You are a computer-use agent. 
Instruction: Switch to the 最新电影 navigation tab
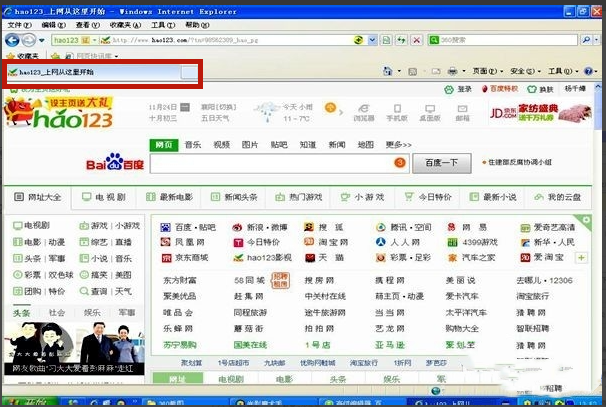click(169, 197)
